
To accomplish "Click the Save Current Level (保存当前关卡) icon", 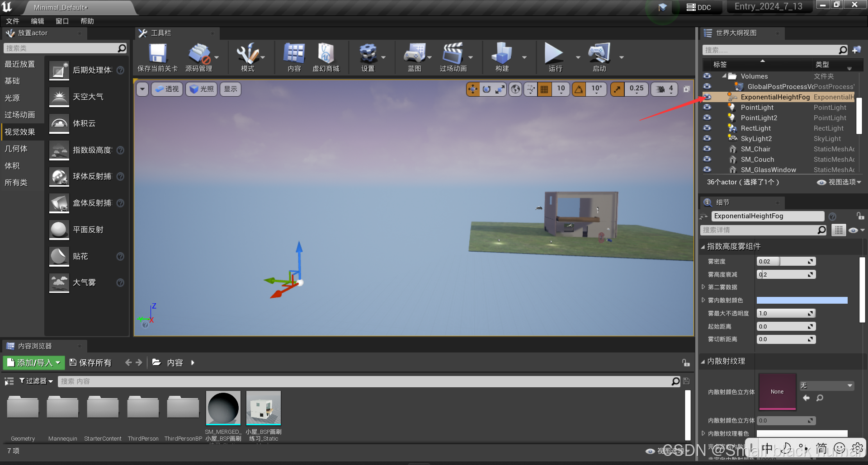I will (157, 54).
